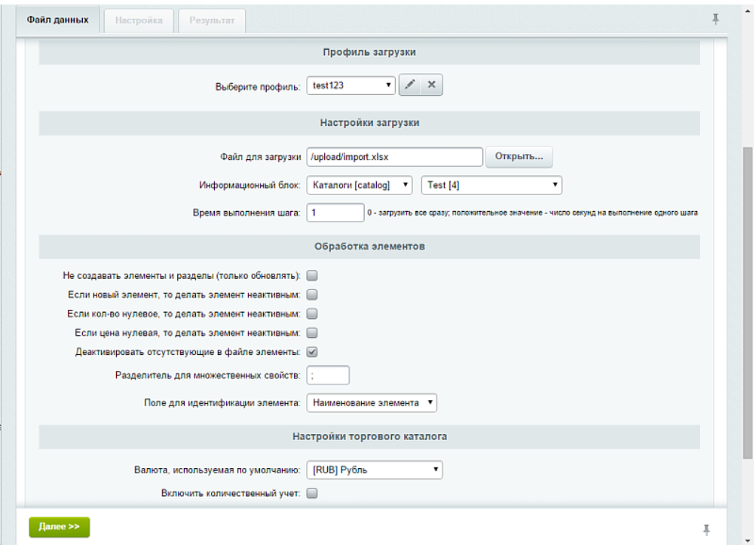The width and height of the screenshot is (756, 545).
Task: Click the Открыть... button
Action: coord(519,157)
